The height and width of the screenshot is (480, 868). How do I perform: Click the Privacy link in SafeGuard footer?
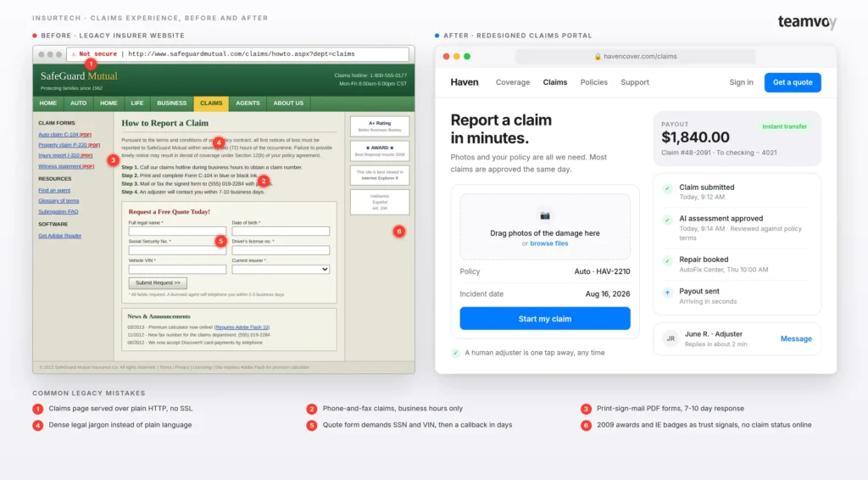182,367
